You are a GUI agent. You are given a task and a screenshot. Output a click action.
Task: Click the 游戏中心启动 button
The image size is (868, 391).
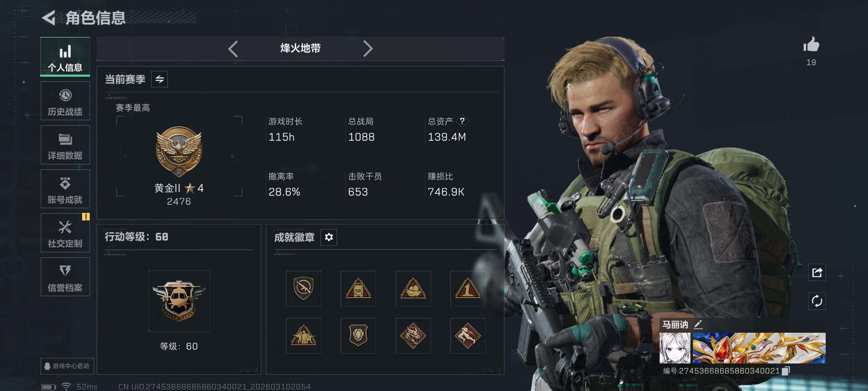(x=67, y=366)
